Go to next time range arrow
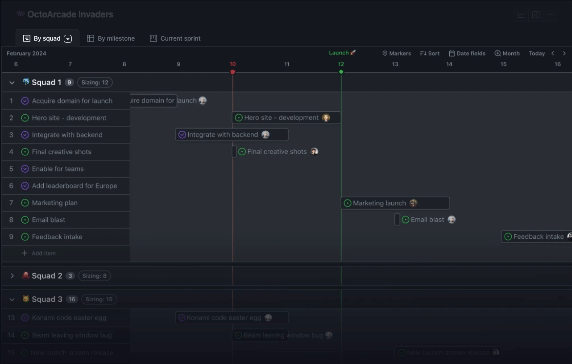572x364 pixels. pos(564,53)
